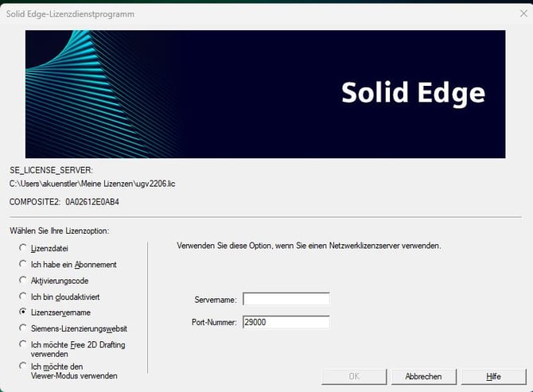Click the greyed-out OK button
The image size is (533, 392).
point(354,376)
